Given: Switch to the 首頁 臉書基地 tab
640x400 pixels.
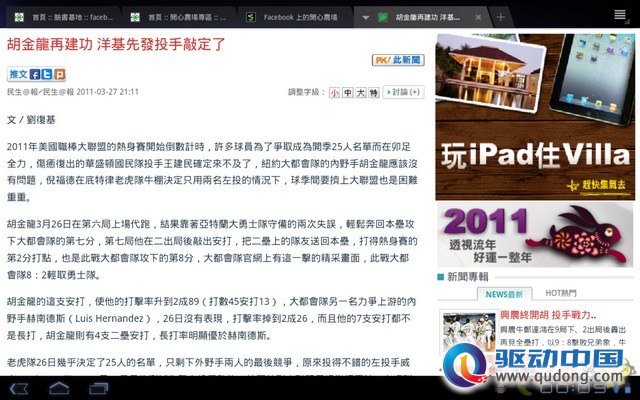Looking at the screenshot, I should 64,17.
